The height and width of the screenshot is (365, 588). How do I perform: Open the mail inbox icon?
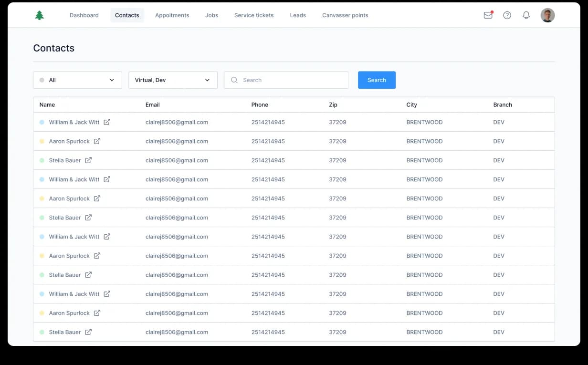pyautogui.click(x=488, y=15)
